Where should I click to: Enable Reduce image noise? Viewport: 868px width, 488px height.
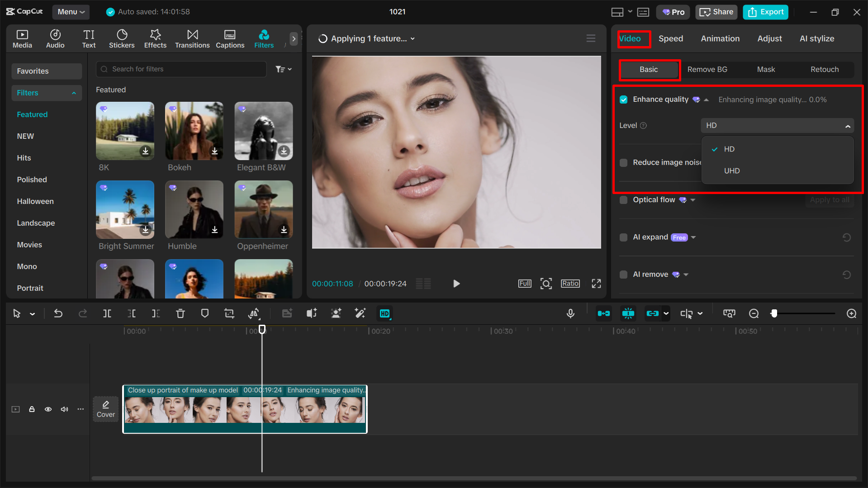623,162
